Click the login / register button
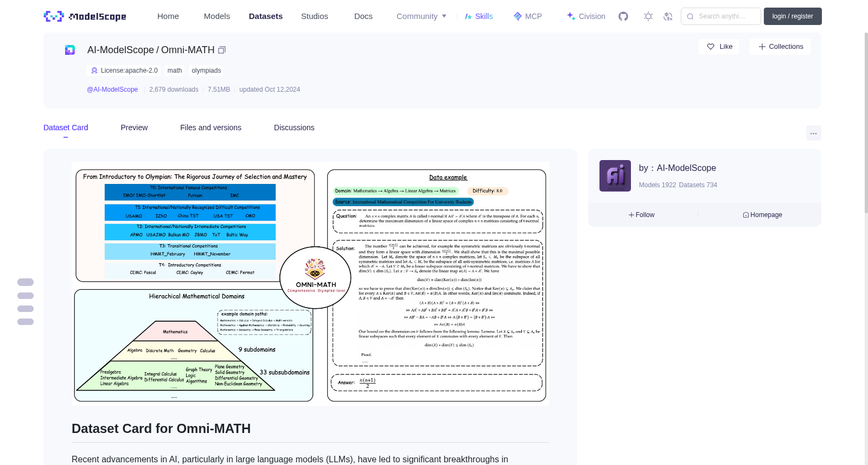Screen dimensions: 868x465 pyautogui.click(x=793, y=16)
